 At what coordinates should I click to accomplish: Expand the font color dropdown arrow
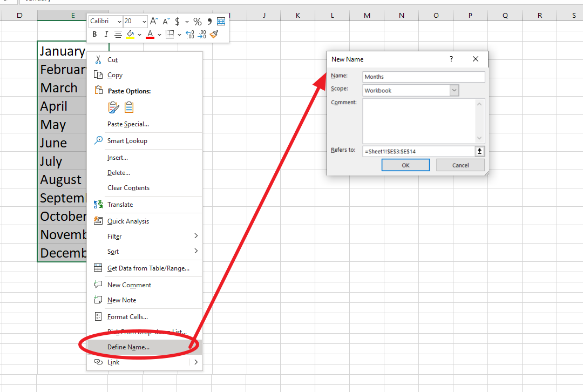(159, 35)
